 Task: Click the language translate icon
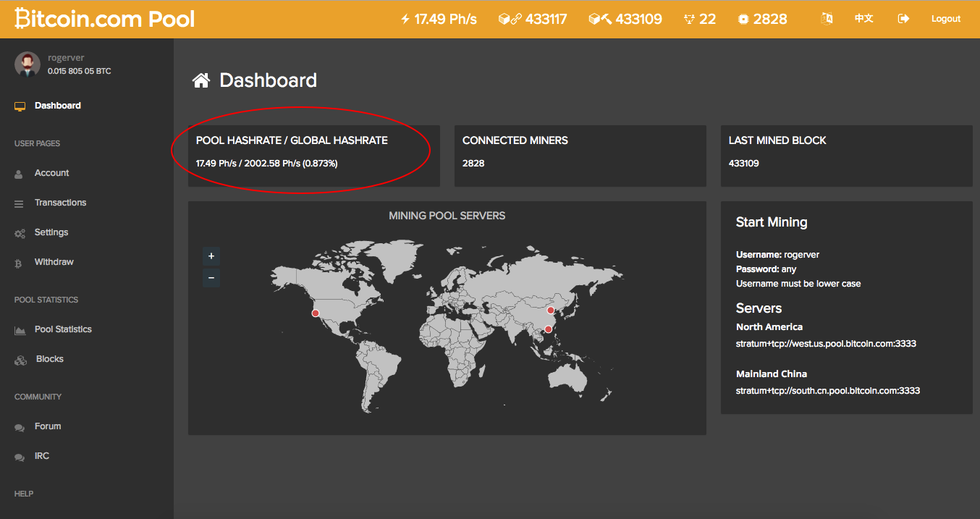(x=827, y=19)
